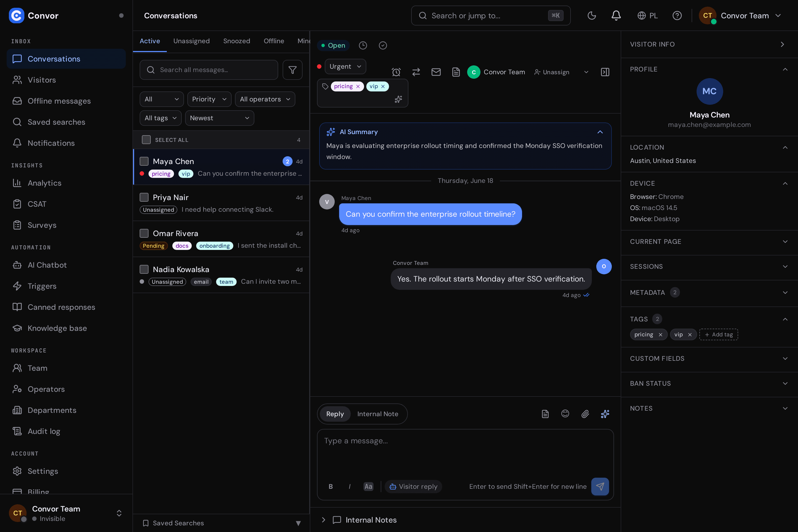This screenshot has height=532, width=798.
Task: Select Reply mode in composer
Action: pyautogui.click(x=335, y=414)
